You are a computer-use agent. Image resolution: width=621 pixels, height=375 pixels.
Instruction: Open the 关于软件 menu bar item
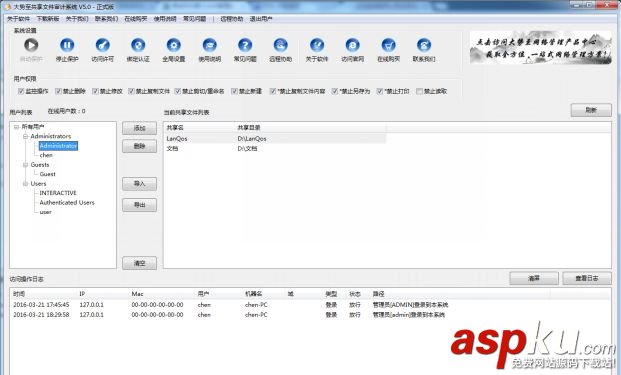pyautogui.click(x=18, y=19)
